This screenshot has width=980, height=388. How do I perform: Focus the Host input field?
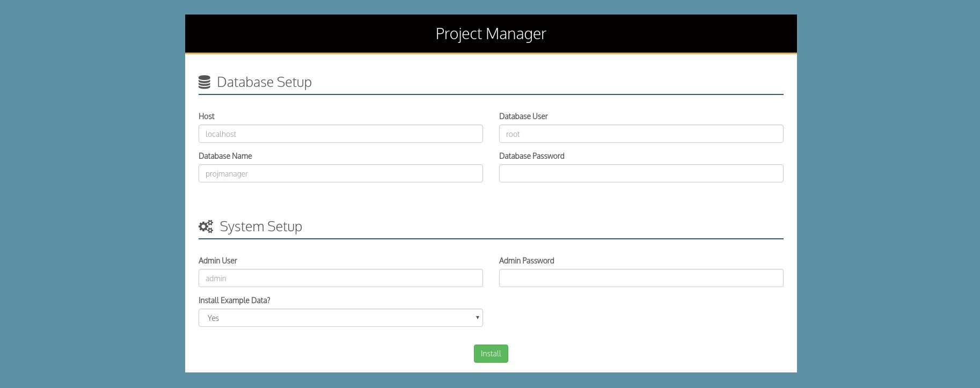point(340,134)
